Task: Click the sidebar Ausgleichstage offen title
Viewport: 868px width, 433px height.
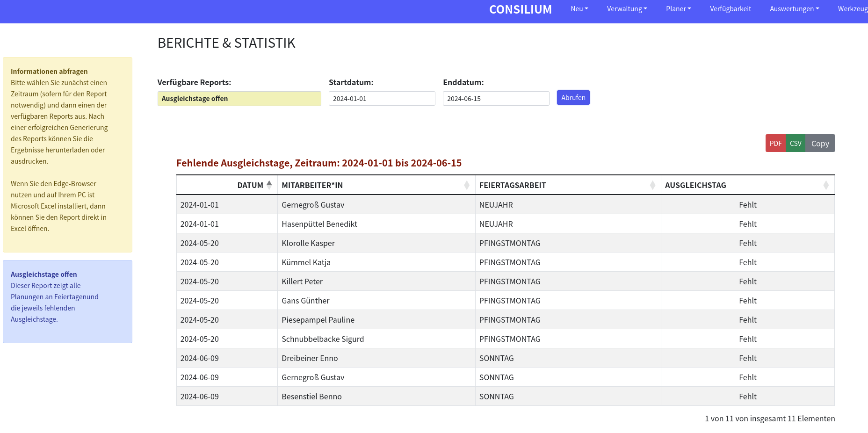Action: tap(44, 274)
